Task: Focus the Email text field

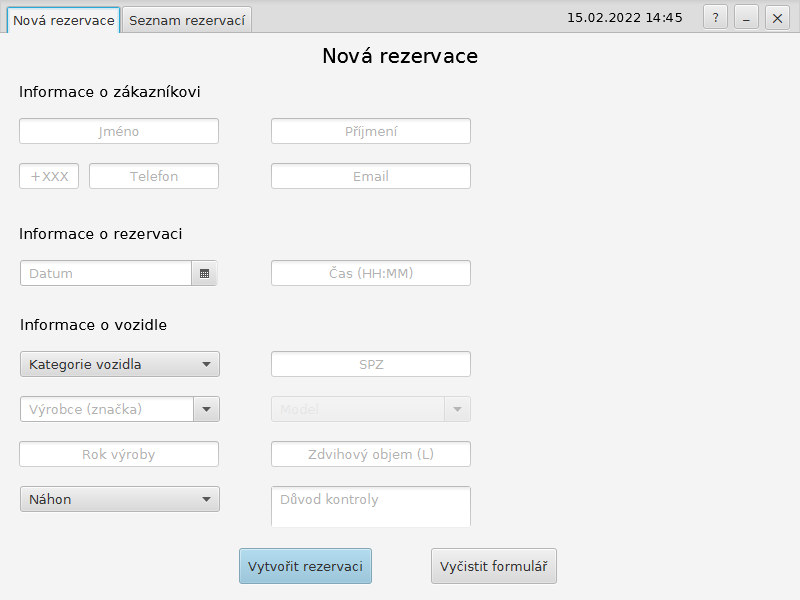Action: point(371,176)
